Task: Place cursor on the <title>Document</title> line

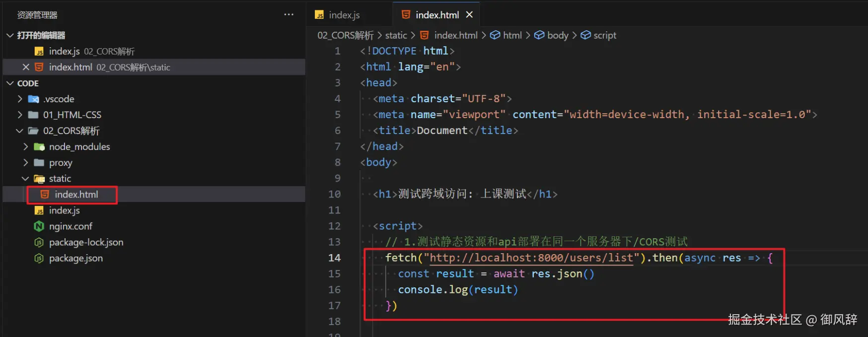Action: point(445,131)
